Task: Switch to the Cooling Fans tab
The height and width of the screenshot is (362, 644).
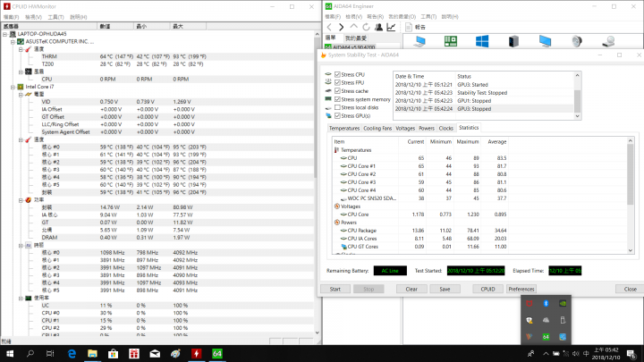Action: click(377, 128)
